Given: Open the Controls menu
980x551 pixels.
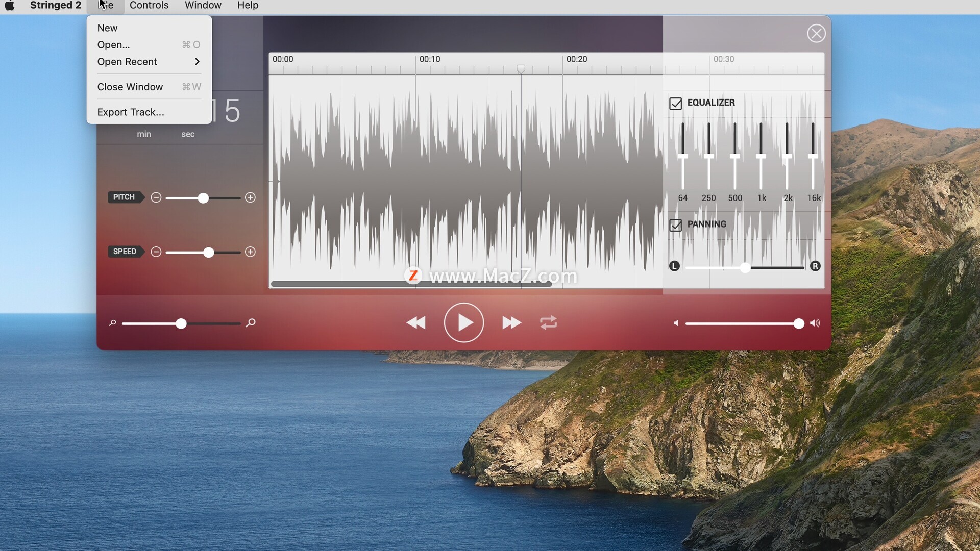Looking at the screenshot, I should coord(149,6).
